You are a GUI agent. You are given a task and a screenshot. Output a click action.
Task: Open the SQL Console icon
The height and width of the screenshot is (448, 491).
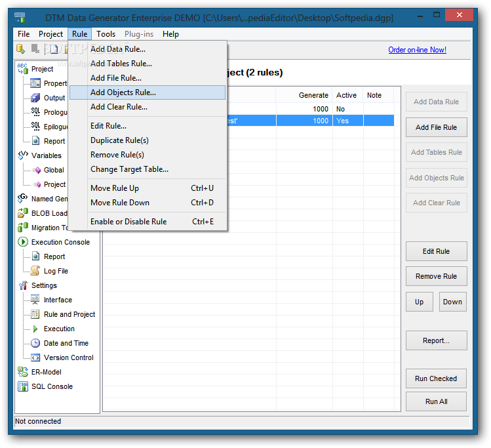[x=23, y=386]
